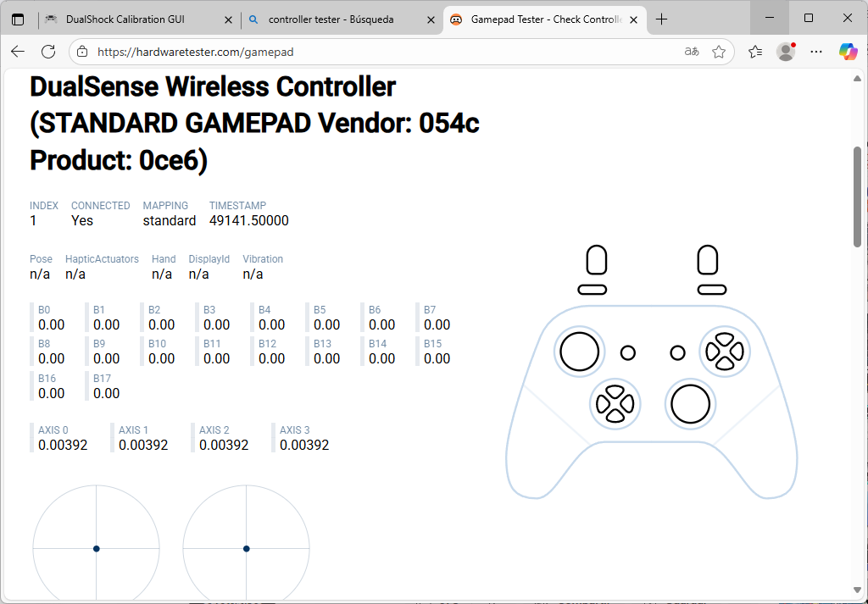Click the page vertical scrollbar thumb

coord(858,197)
